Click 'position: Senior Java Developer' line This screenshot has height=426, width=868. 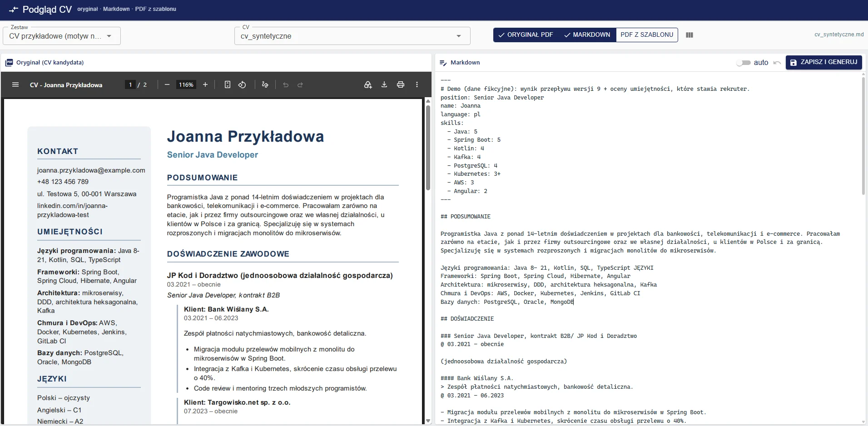[492, 98]
